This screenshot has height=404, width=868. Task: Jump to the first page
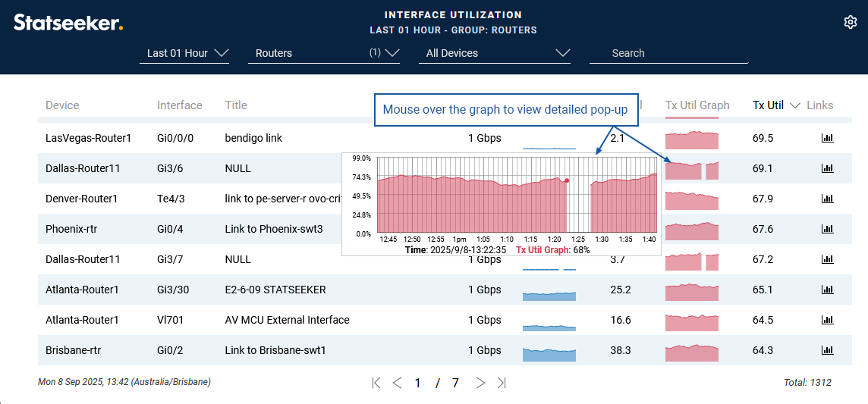pyautogui.click(x=376, y=383)
